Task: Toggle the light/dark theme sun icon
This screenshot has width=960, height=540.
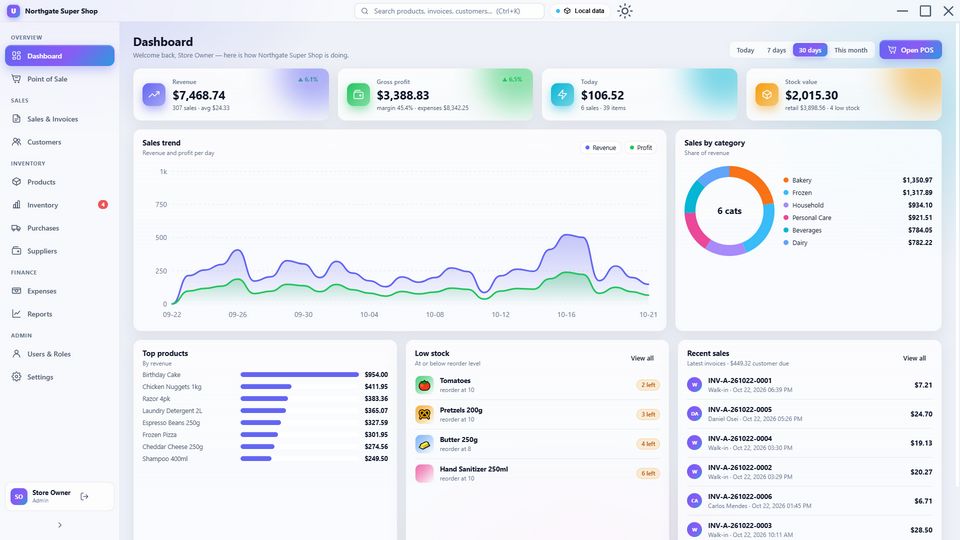Action: [624, 11]
